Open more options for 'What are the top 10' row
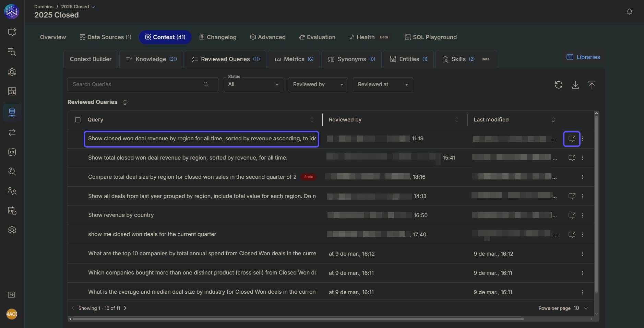Viewport: 644px width, 328px height. (x=583, y=254)
